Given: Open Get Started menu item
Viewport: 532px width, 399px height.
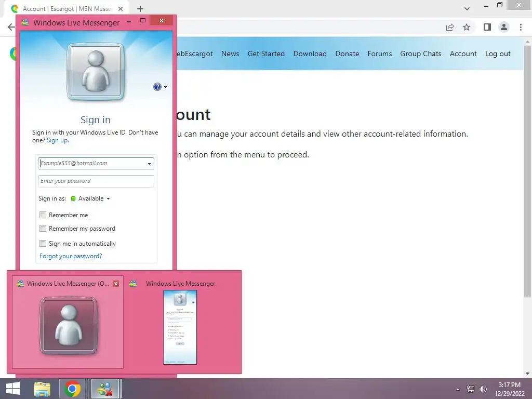Looking at the screenshot, I should [x=266, y=54].
